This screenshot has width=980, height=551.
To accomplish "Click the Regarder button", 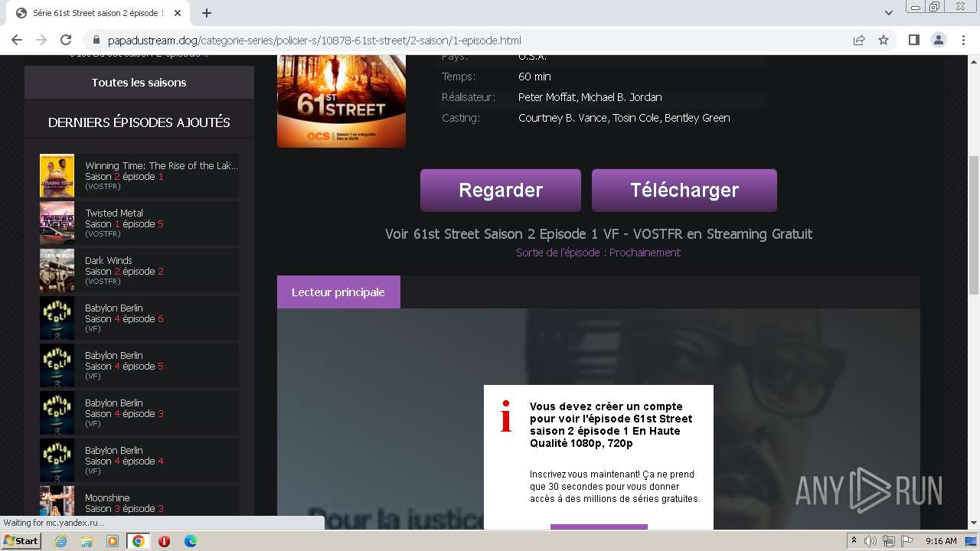I will [x=501, y=191].
